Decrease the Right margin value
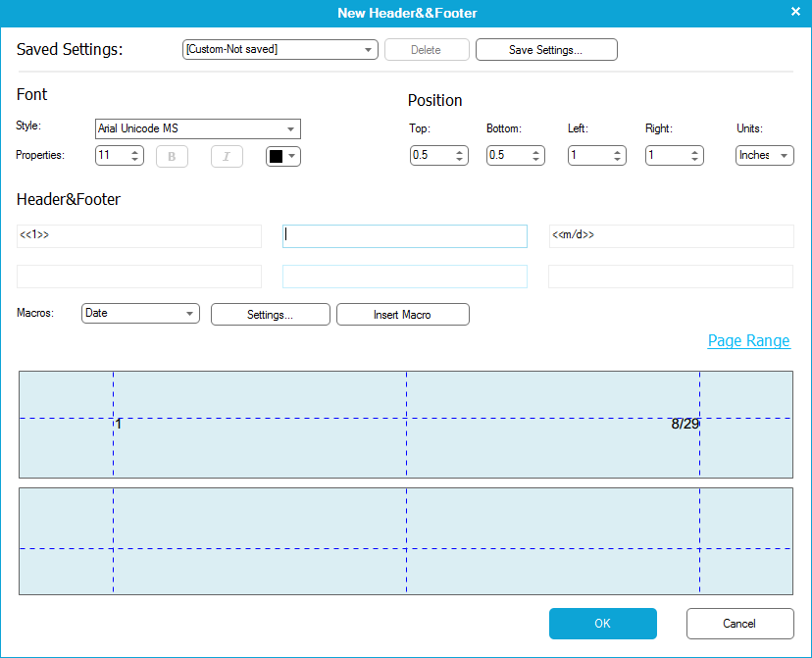 [694, 160]
